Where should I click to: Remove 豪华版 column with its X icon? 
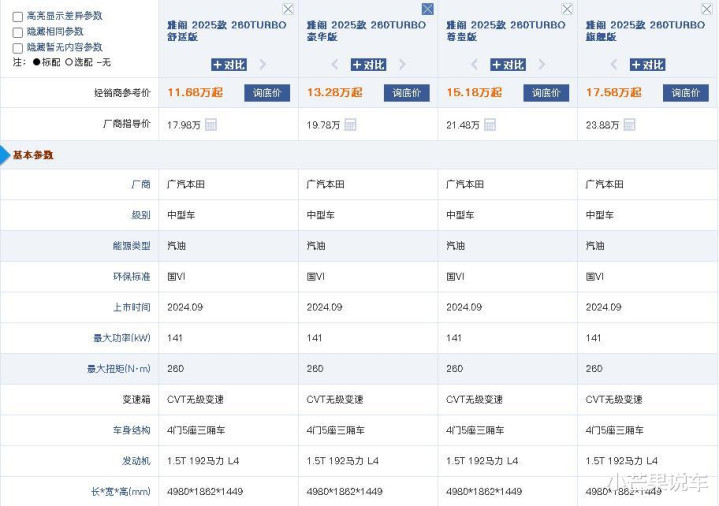[x=427, y=9]
